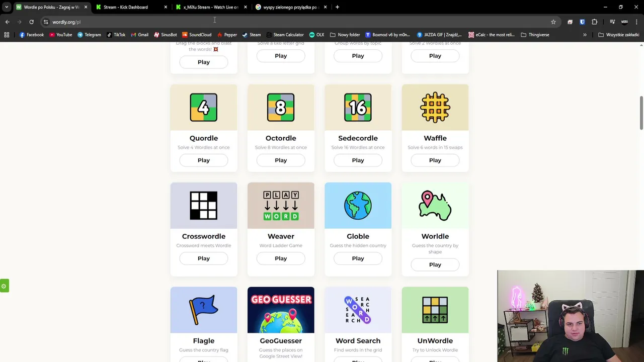
Task: Click the wordly.org/pl address bar
Action: pos(299,22)
